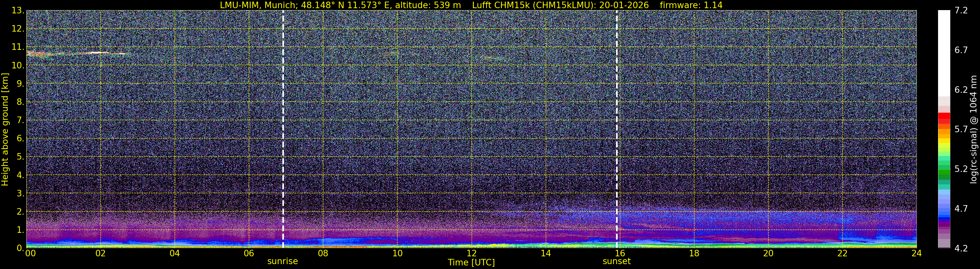
Task: Click the plot title text 'LMU-MIM, Munich'
Action: pos(258,5)
